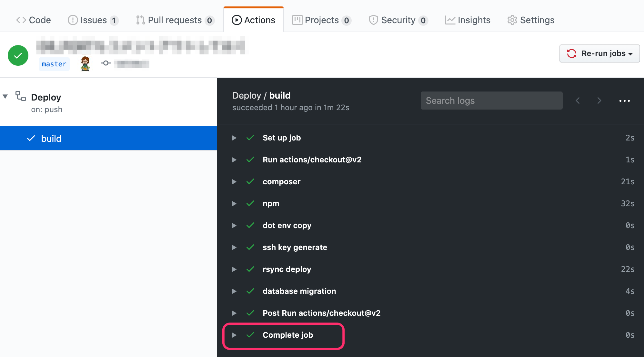The image size is (644, 357).
Task: Click green checkmark beside Set up job
Action: click(250, 138)
